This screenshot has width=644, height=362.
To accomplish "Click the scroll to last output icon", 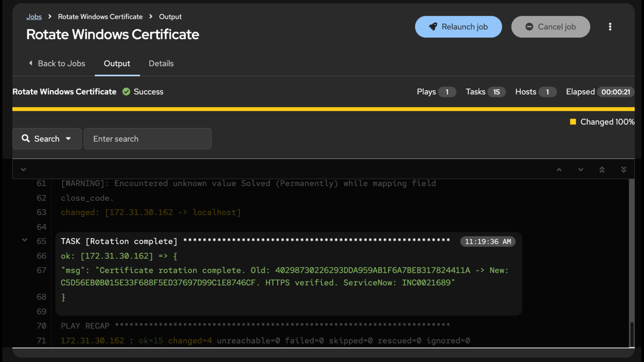I will point(624,170).
